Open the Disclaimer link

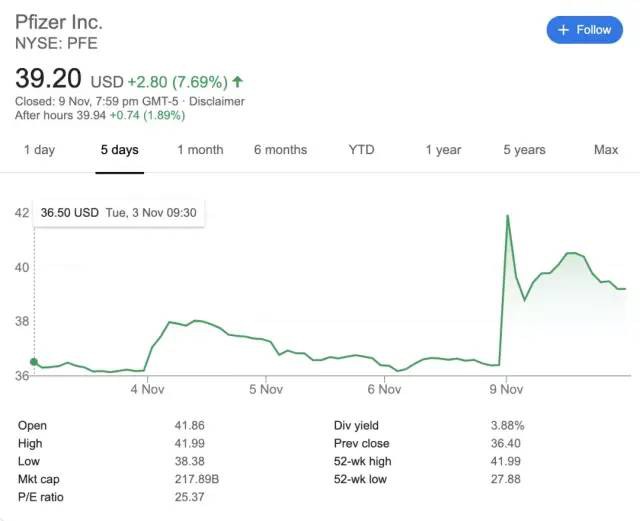point(217,101)
